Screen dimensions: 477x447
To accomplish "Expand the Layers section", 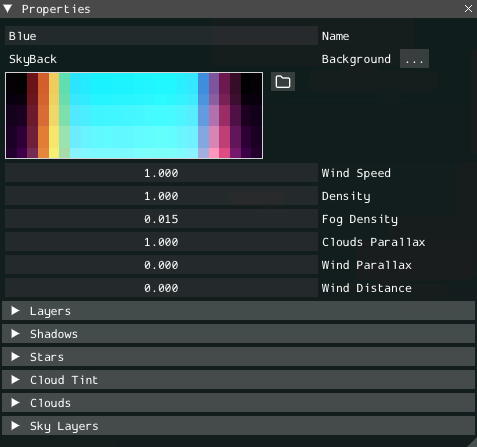I will tap(238, 311).
